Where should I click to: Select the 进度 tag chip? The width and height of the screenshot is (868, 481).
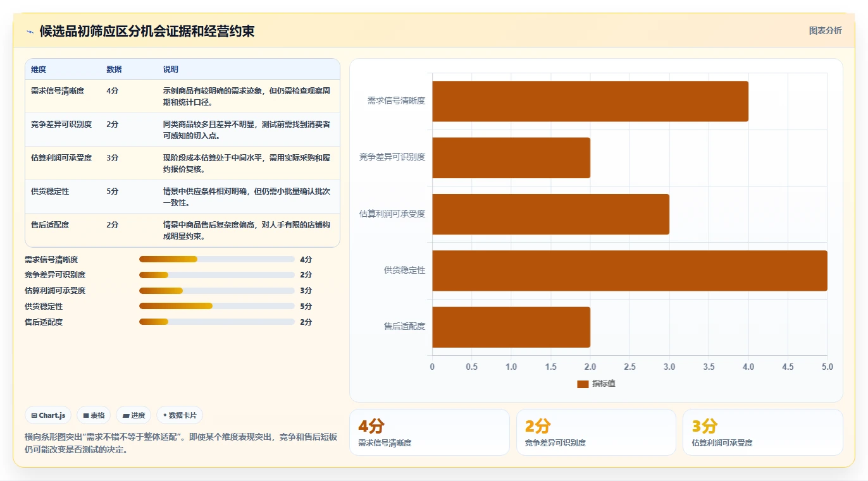pyautogui.click(x=133, y=415)
